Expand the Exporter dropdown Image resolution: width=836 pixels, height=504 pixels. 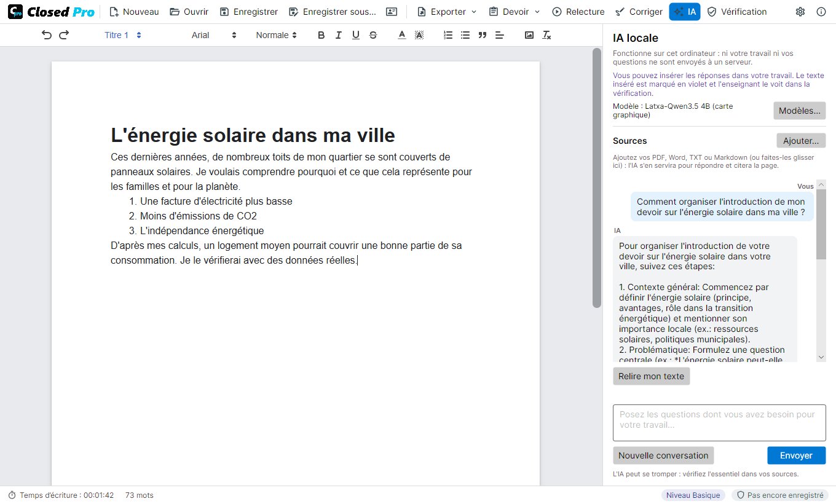point(447,12)
